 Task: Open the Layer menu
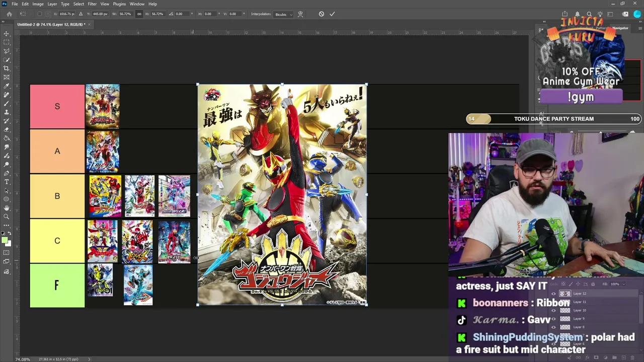(52, 4)
